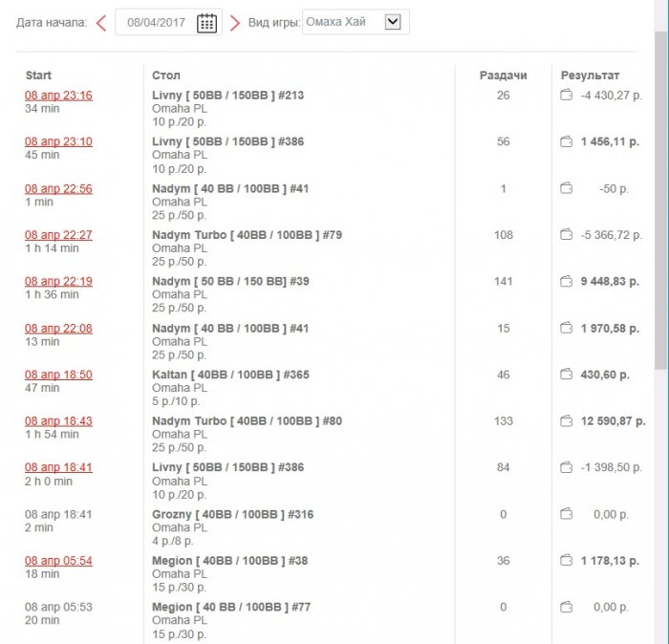669x644 pixels.
Task: Open session link 08 апр 05:54
Action: tap(58, 561)
